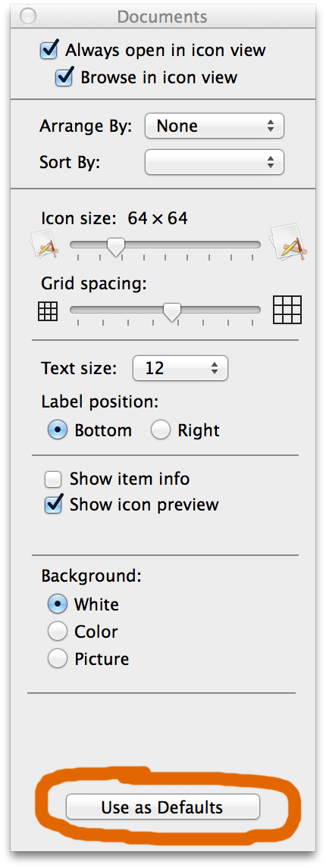Uncheck Browse in icon view
Image resolution: width=326 pixels, height=868 pixels.
pos(64,77)
